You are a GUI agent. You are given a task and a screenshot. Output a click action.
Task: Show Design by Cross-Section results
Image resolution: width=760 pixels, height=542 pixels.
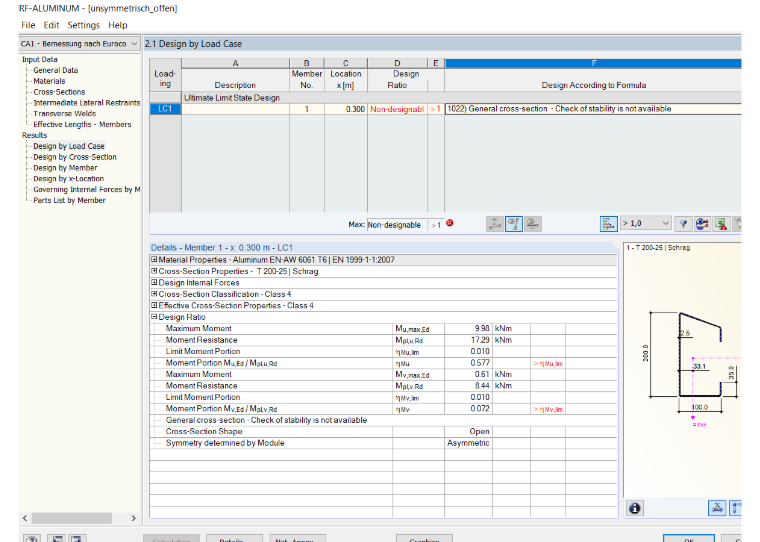point(75,157)
